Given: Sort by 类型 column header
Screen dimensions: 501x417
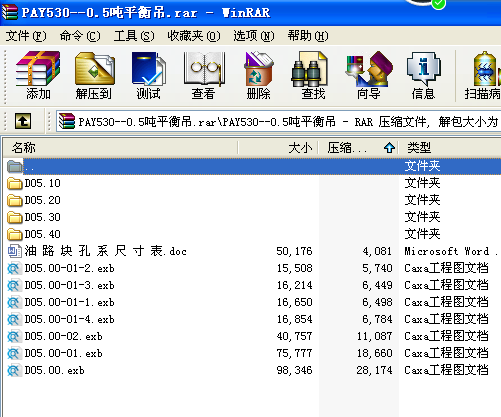Looking at the screenshot, I should [x=450, y=148].
